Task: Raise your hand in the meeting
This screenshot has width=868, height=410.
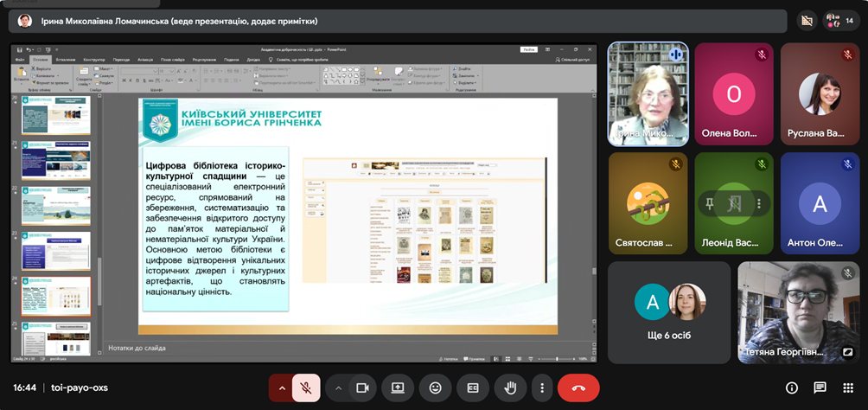Action: click(509, 388)
